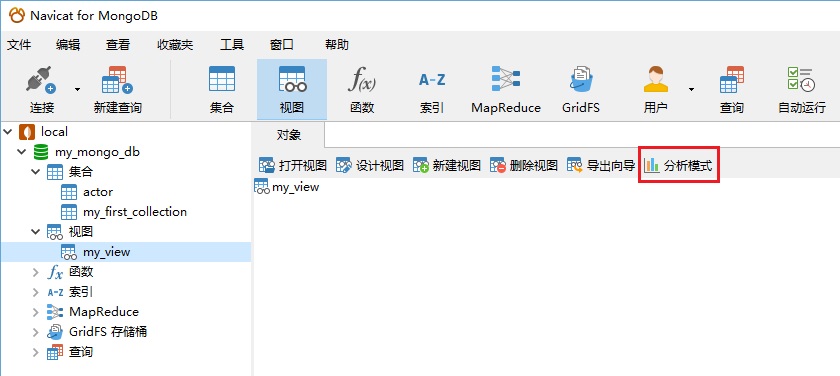
Task: Collapse the local connection node
Action: tap(8, 132)
